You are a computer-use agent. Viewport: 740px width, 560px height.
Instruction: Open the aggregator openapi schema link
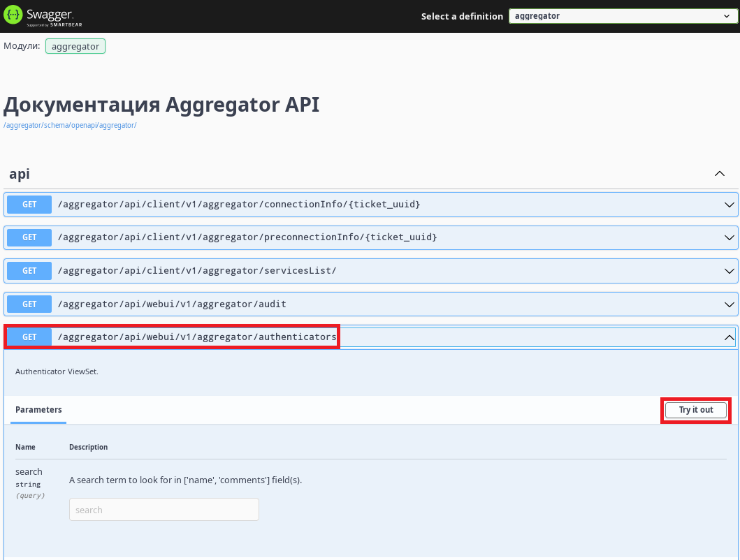70,126
